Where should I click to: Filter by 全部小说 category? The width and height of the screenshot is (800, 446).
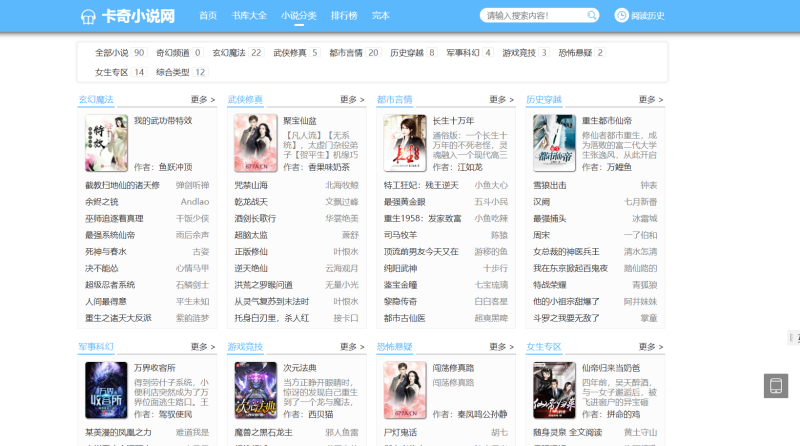[x=112, y=53]
